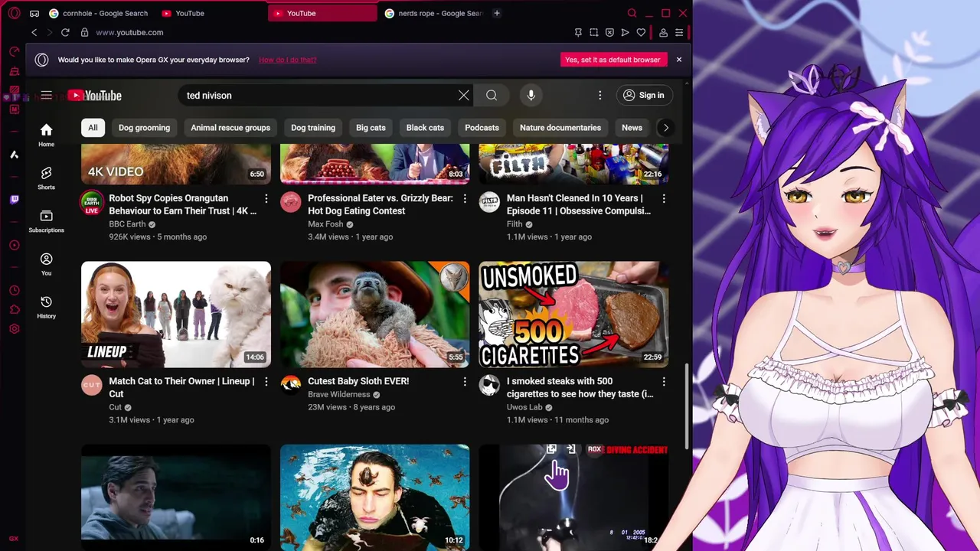The width and height of the screenshot is (980, 551).
Task: Open Easy Setup sliders icon
Action: coord(679,32)
